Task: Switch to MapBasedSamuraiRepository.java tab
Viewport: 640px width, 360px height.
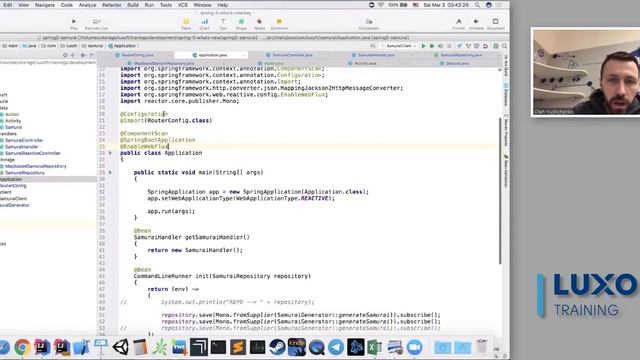Action: [x=164, y=64]
